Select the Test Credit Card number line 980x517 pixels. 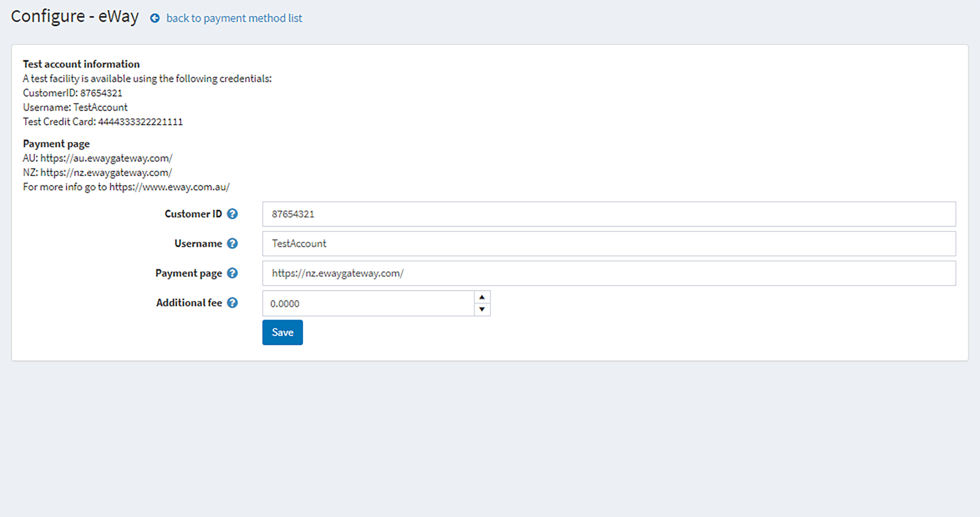click(103, 122)
